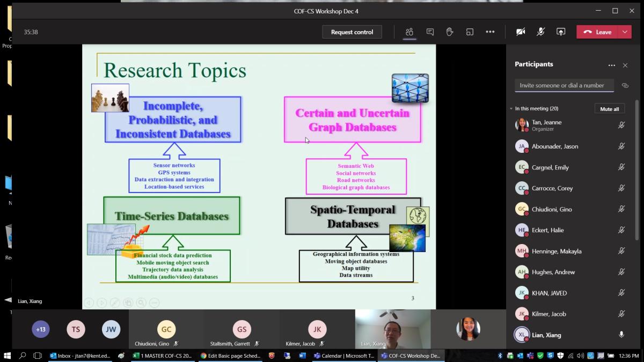Click the share content icon

561,32
